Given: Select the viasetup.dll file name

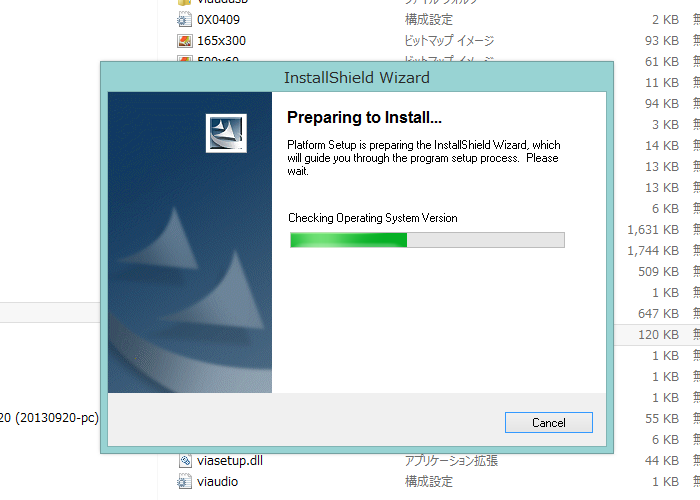Looking at the screenshot, I should click(x=230, y=460).
